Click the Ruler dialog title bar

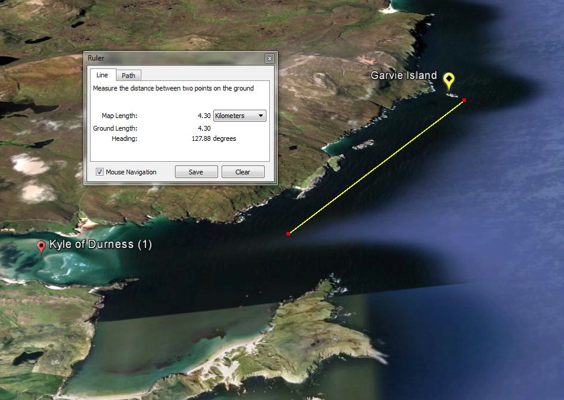[175, 58]
